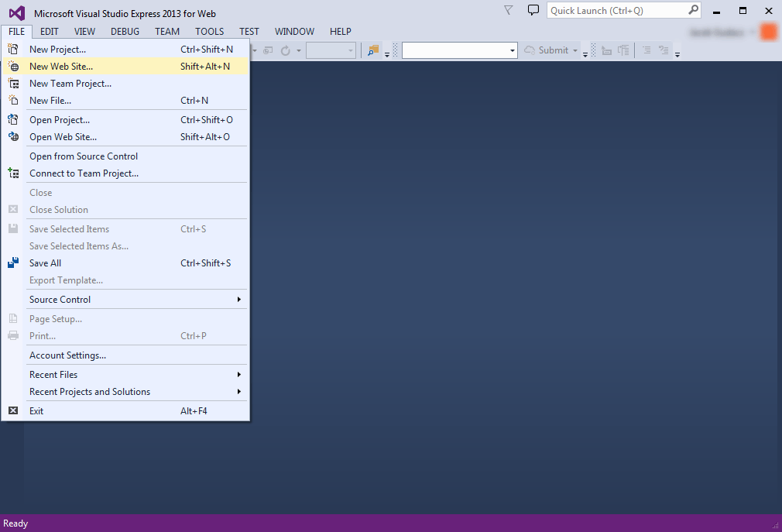Open the feedback speech bubble icon
782x532 pixels.
tap(533, 10)
